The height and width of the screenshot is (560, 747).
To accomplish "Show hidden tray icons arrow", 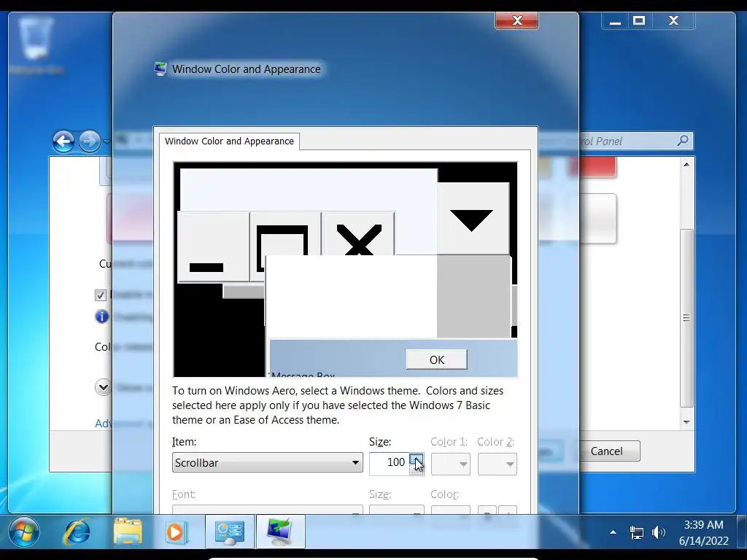I will pos(613,532).
